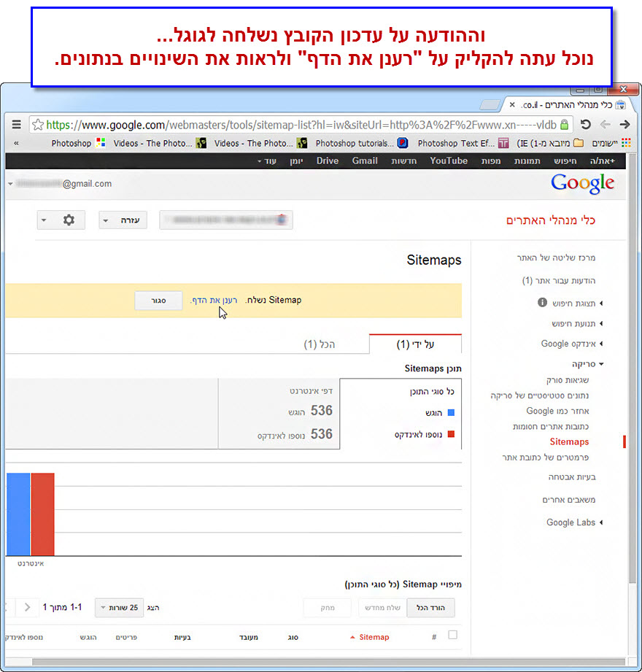Open בעיות אבטחה in the sidebar
The width and height of the screenshot is (642, 672).
[572, 477]
